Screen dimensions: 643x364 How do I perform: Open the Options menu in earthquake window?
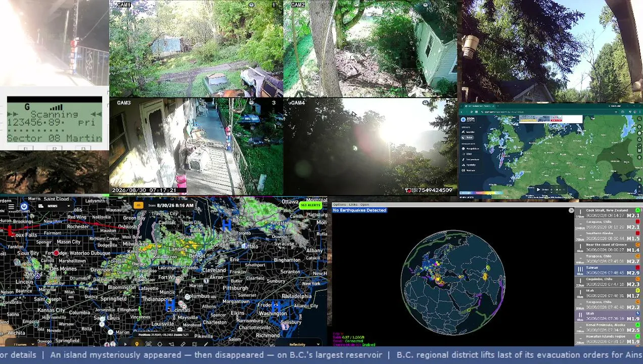point(339,204)
